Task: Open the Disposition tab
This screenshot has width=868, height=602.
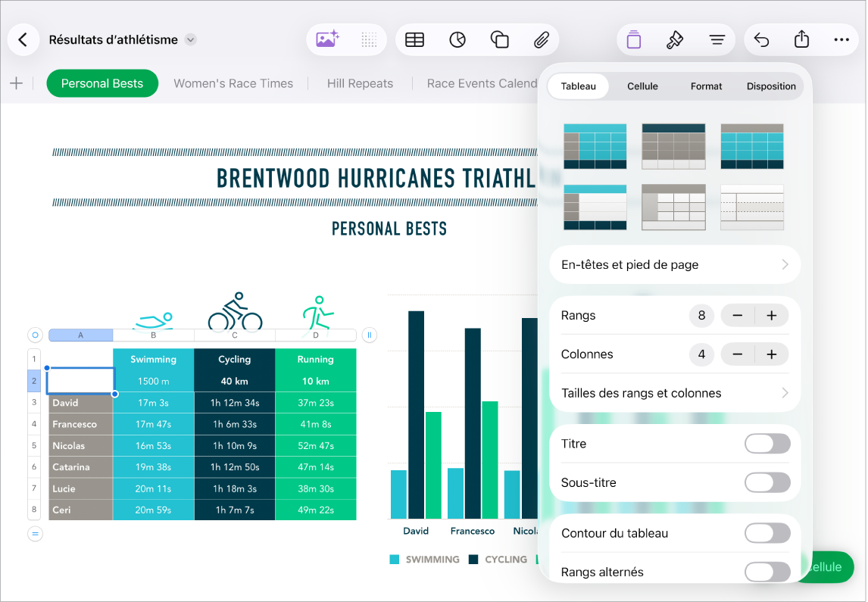Action: 770,86
